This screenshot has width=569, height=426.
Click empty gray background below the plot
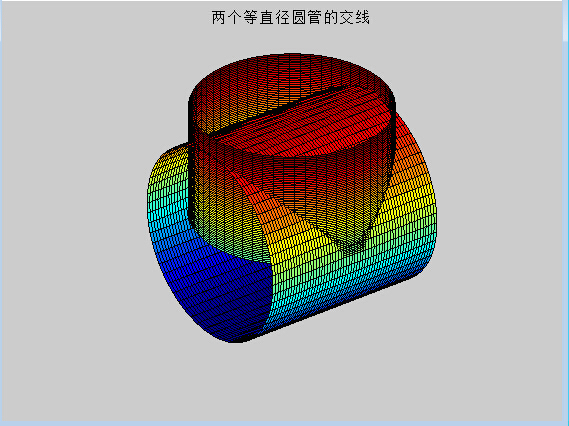coord(283,385)
